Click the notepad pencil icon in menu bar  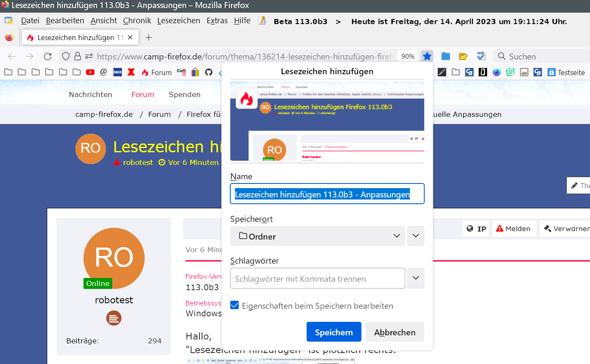tap(262, 20)
